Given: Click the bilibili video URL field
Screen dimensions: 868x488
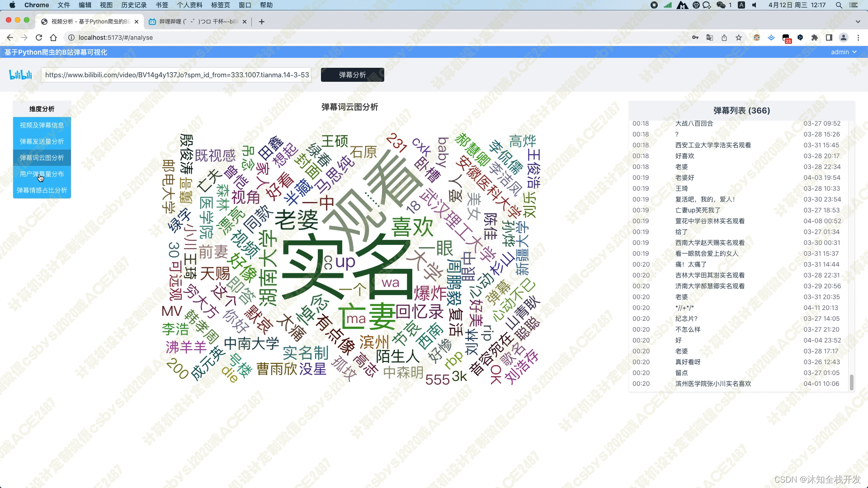Looking at the screenshot, I should pos(177,75).
